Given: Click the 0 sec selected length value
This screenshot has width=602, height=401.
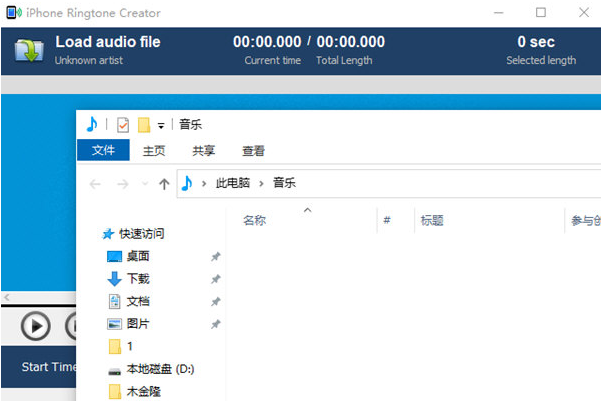Looking at the screenshot, I should click(536, 42).
